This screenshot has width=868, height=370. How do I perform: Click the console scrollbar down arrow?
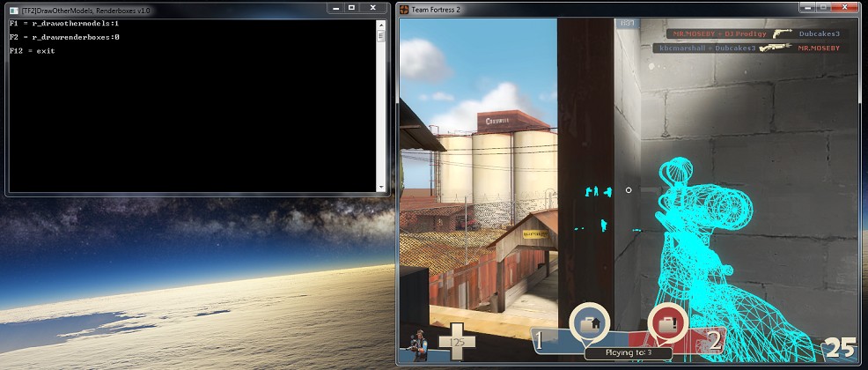(381, 187)
